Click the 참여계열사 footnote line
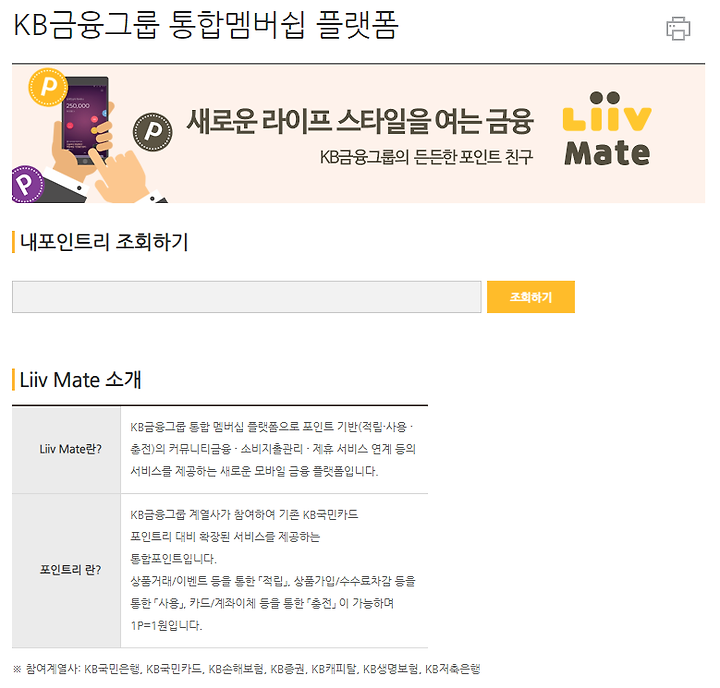Viewport: 720px width, 688px height. pyautogui.click(x=247, y=669)
